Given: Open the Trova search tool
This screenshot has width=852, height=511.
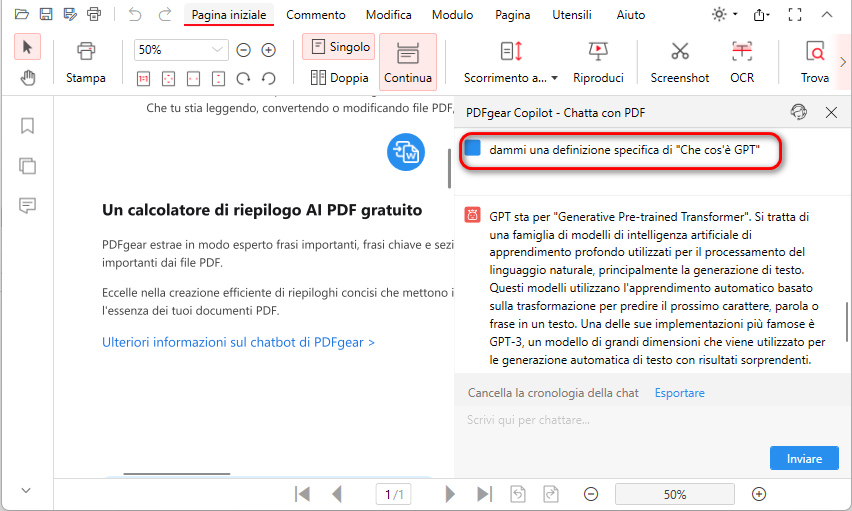Looking at the screenshot, I should (815, 62).
